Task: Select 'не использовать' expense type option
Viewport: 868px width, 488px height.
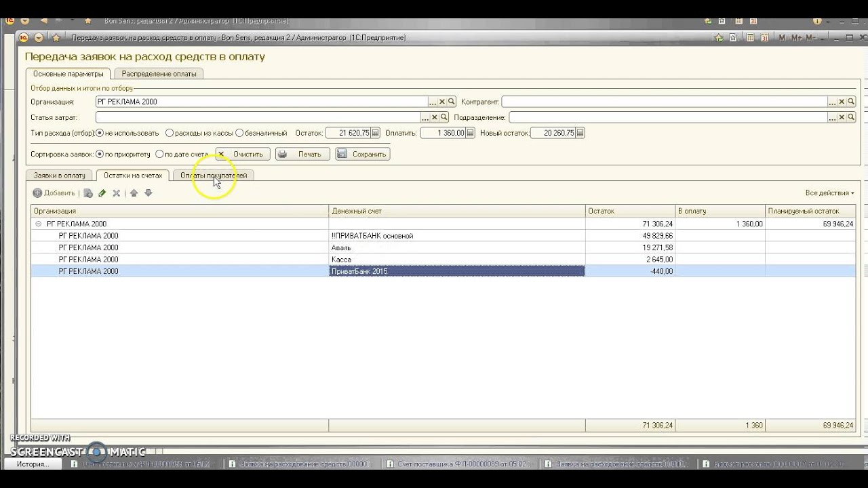Action: [127, 134]
